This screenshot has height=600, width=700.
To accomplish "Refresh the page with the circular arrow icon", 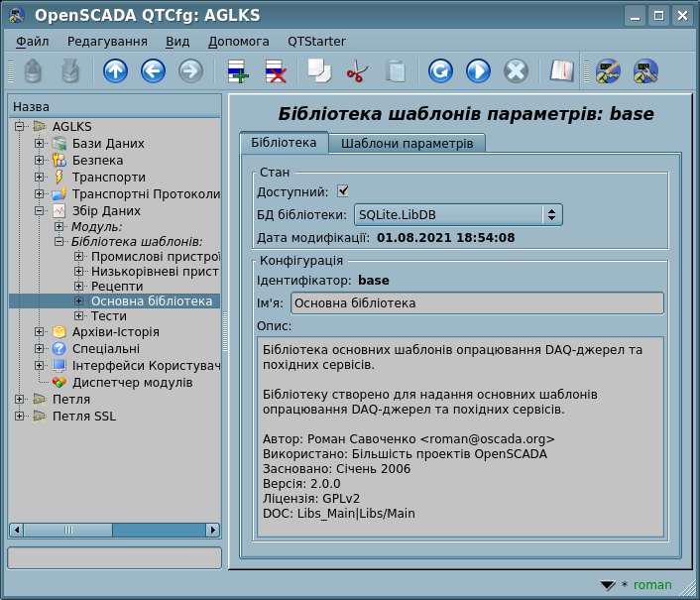I will click(440, 71).
